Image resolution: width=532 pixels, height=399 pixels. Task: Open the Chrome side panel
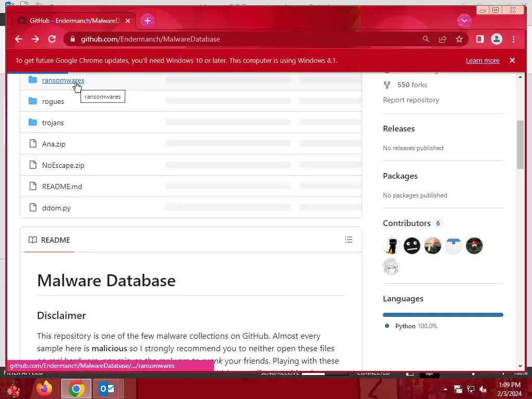pos(480,39)
